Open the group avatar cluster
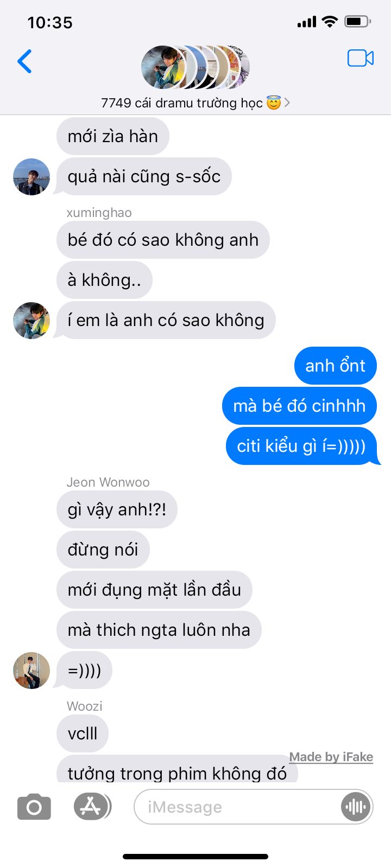 (x=195, y=67)
